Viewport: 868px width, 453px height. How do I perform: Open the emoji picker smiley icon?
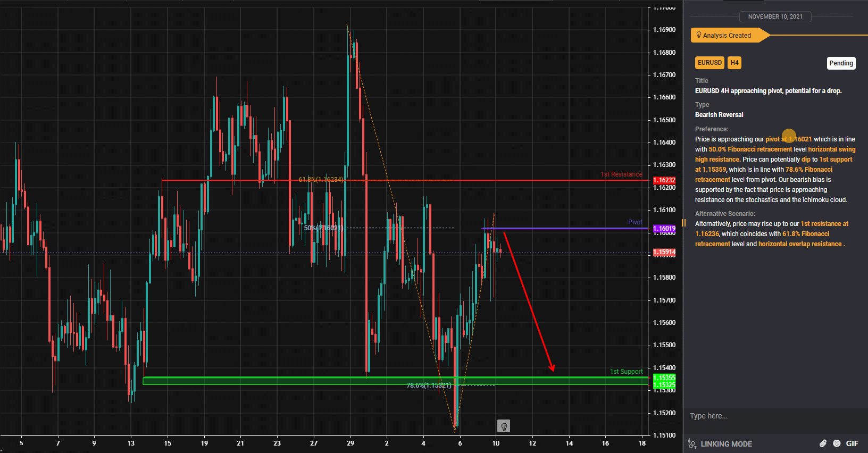[837, 443]
